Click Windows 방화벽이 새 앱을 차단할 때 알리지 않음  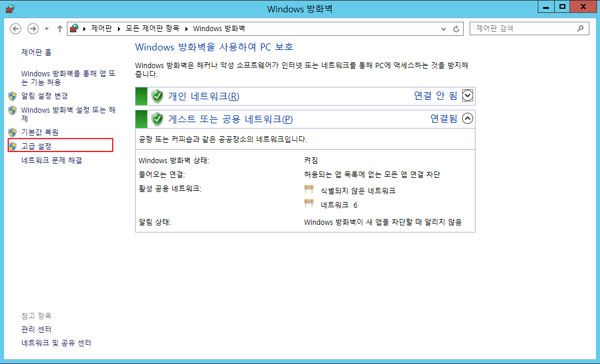point(383,222)
